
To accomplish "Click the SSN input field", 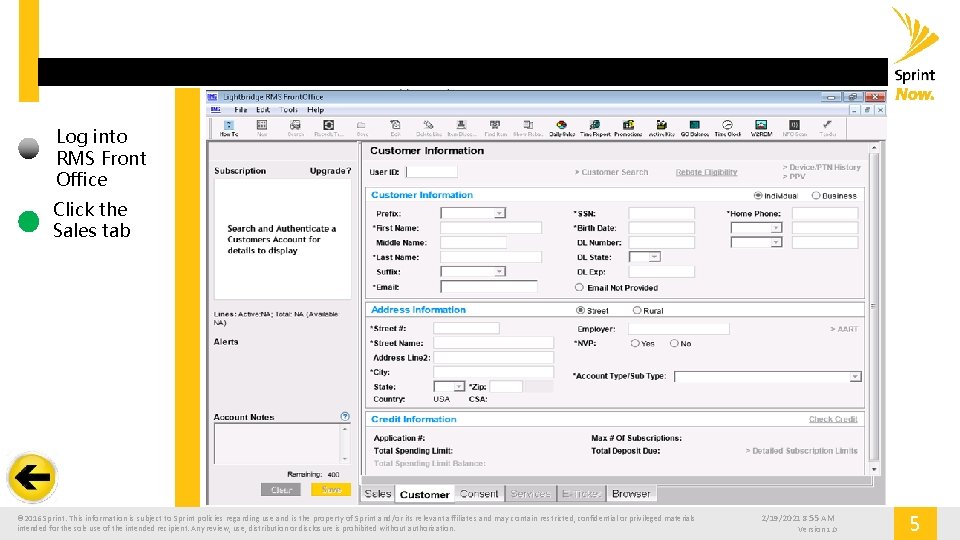I will pos(661,213).
